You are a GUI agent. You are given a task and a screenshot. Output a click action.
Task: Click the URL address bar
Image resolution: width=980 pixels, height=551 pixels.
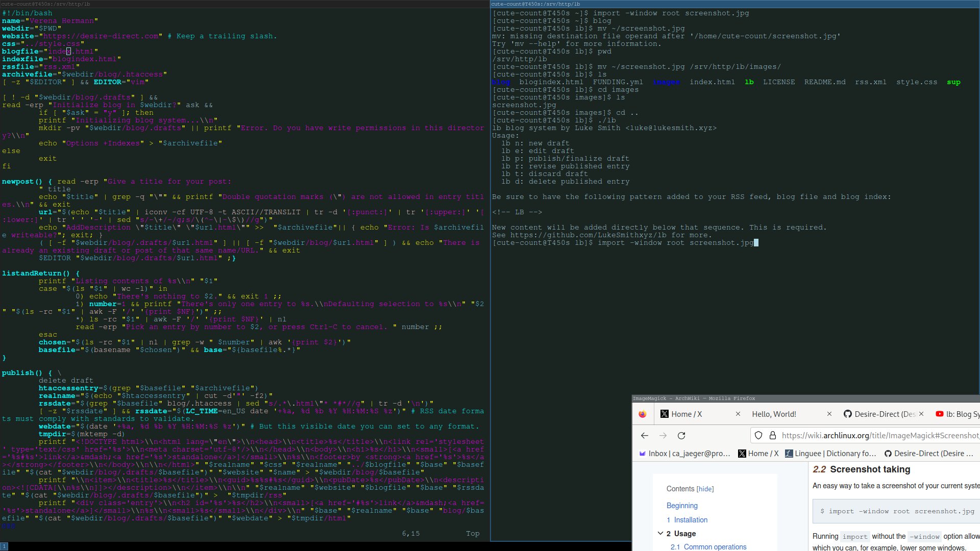pos(878,436)
